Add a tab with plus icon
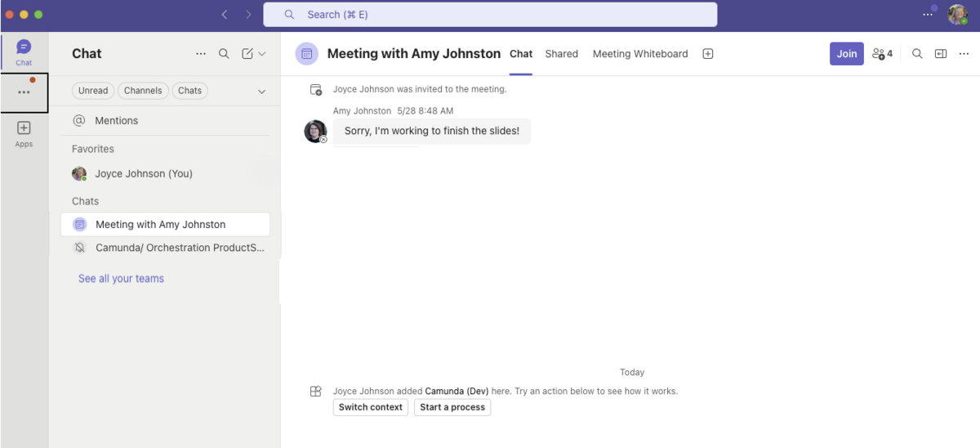Image resolution: width=980 pixels, height=448 pixels. pyautogui.click(x=708, y=54)
